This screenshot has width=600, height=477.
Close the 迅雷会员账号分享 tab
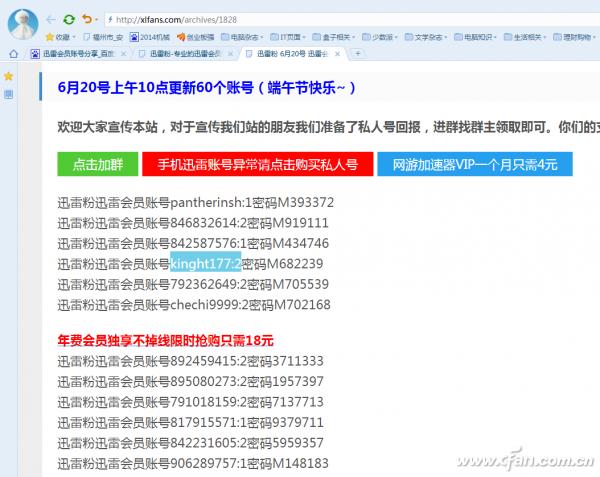pyautogui.click(x=123, y=54)
